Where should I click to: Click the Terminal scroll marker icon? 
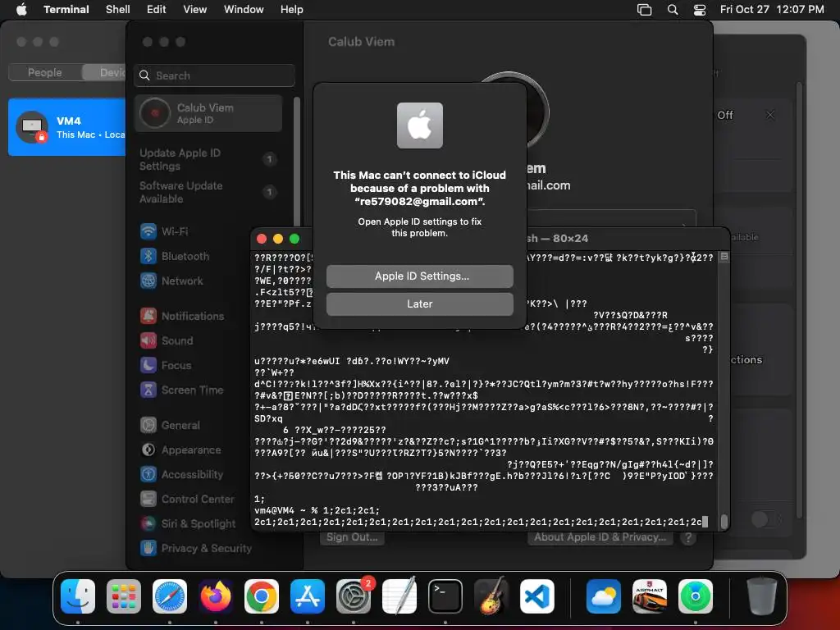(724, 257)
